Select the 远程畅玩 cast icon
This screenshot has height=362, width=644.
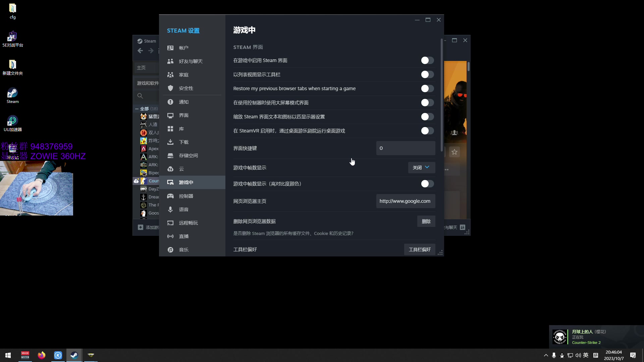point(170,223)
